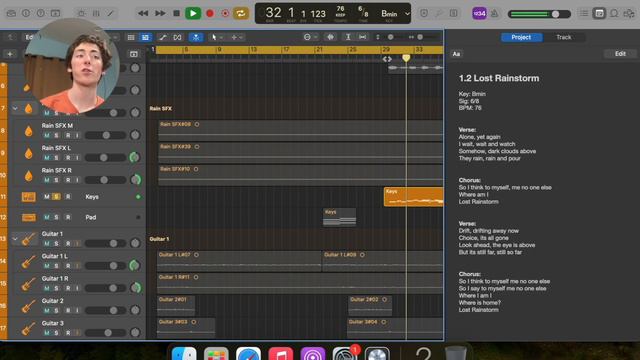Click the Aa font button in notes
The height and width of the screenshot is (360, 640).
point(456,54)
